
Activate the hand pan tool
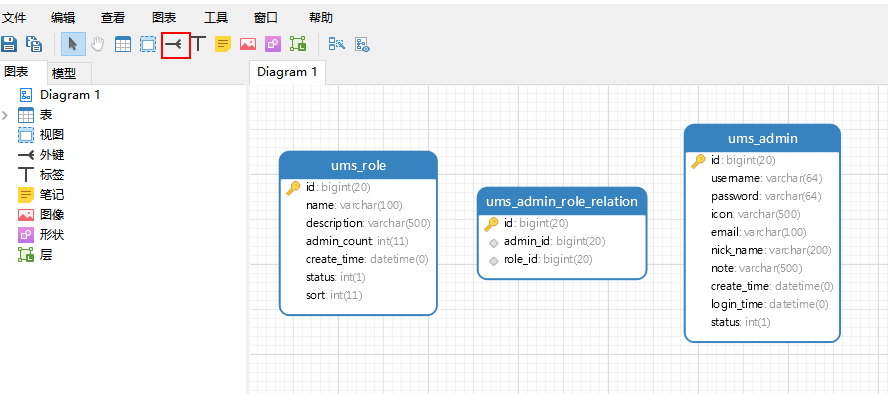pos(98,44)
